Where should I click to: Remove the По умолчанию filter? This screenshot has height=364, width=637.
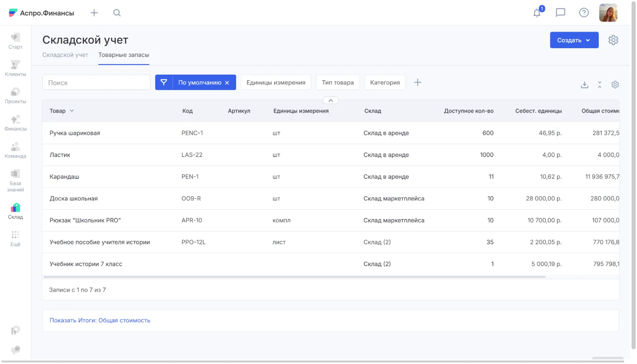(x=227, y=83)
